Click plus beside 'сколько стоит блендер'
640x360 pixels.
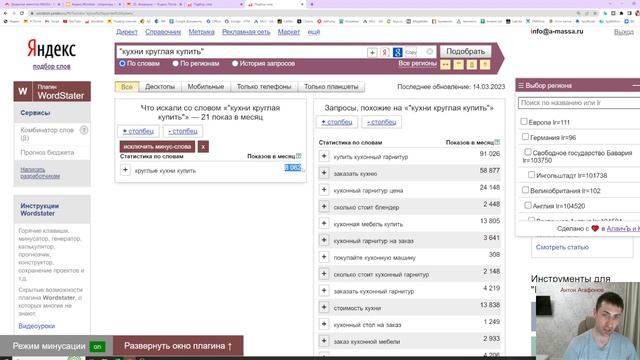tap(324, 207)
